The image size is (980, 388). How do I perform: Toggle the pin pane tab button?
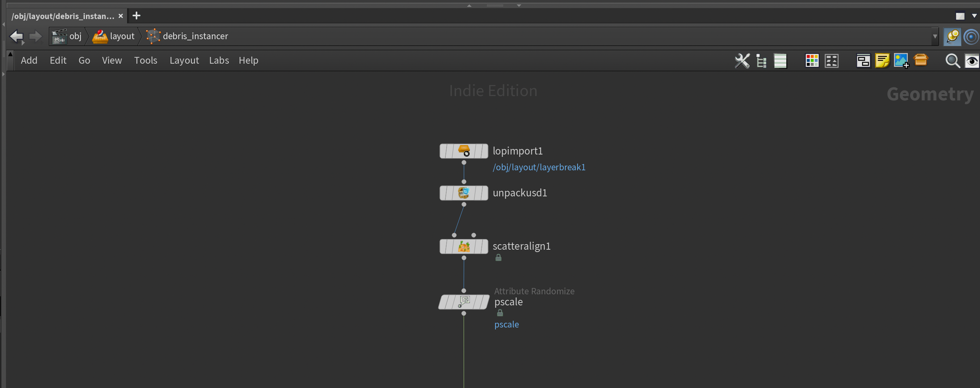click(952, 36)
